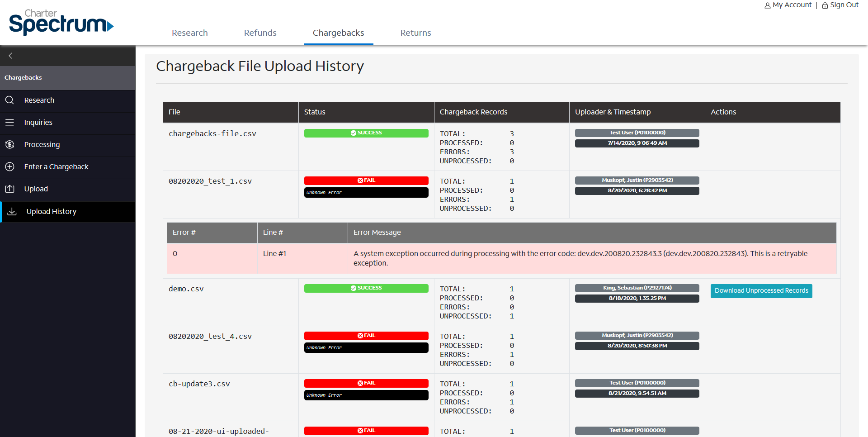Click the Charter Spectrum logo
The height and width of the screenshot is (437, 868).
[x=61, y=22]
